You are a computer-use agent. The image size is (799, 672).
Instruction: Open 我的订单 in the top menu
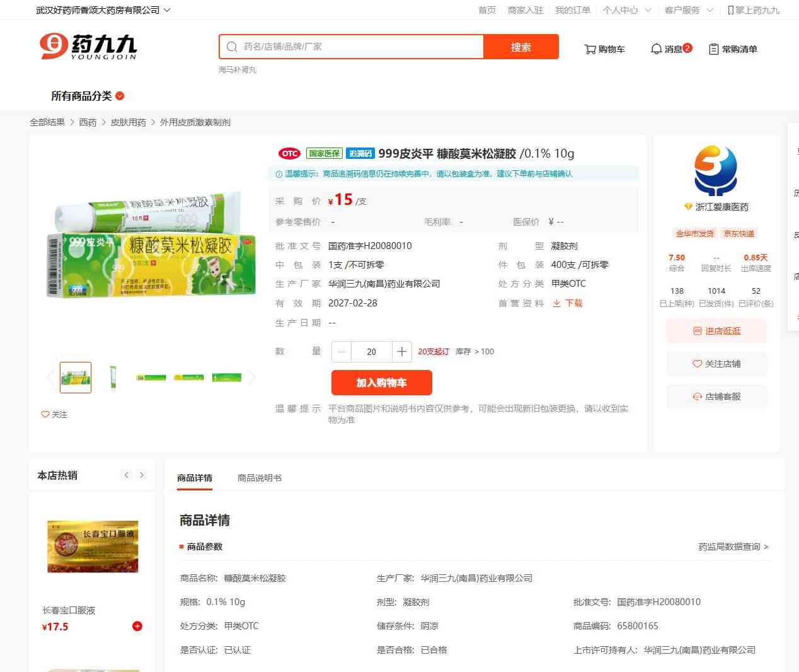pyautogui.click(x=572, y=10)
